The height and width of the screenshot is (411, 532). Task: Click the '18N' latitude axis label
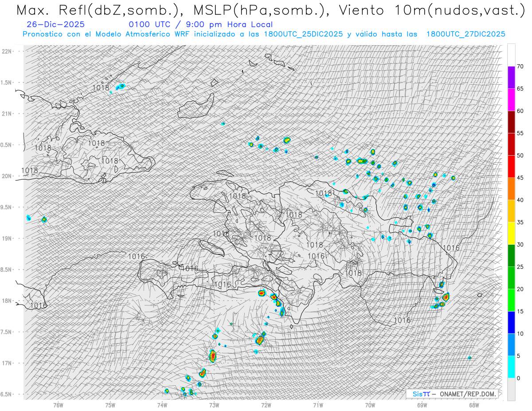(x=7, y=301)
